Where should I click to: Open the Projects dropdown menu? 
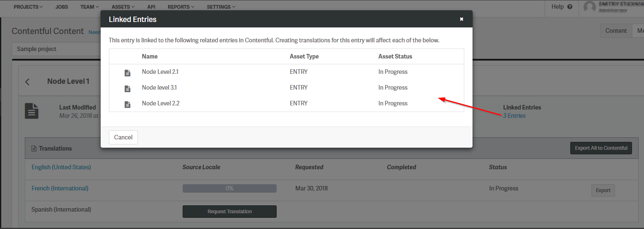point(28,7)
